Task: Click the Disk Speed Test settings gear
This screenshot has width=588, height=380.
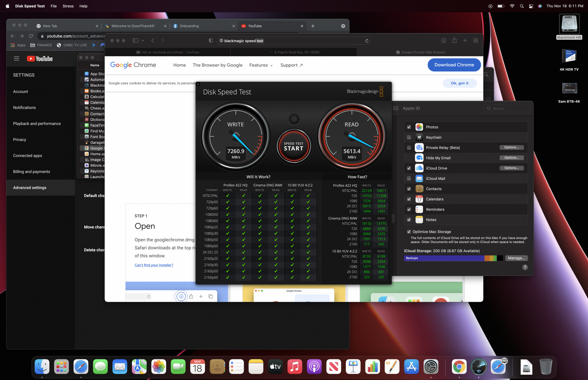Action: (294, 119)
